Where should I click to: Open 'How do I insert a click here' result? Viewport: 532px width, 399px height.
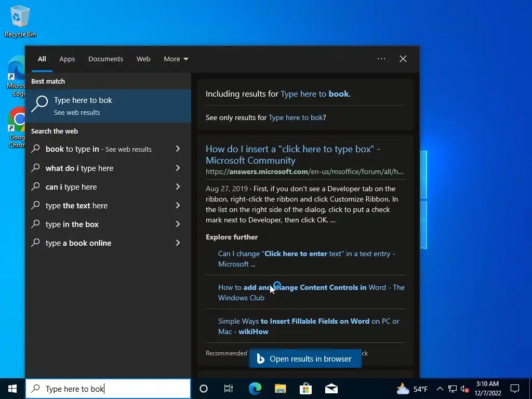(293, 154)
